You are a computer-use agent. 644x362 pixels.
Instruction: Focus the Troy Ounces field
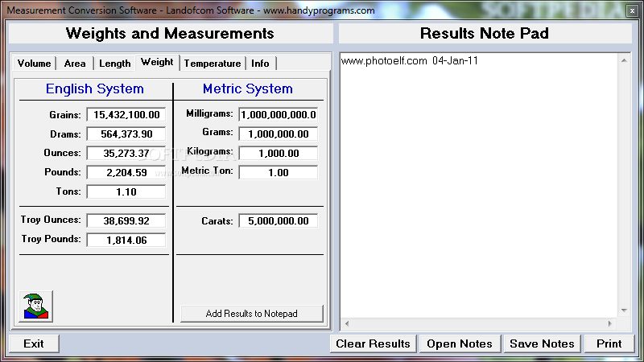click(126, 220)
